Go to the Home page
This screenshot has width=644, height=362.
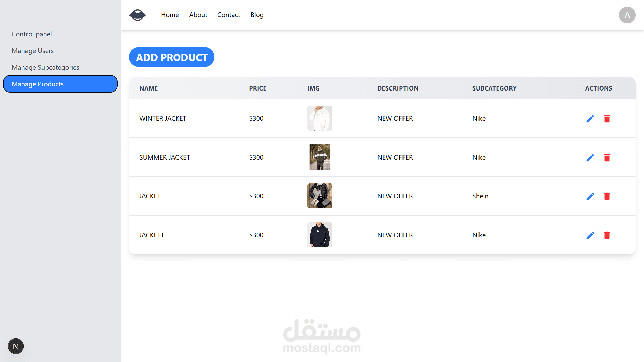click(x=170, y=15)
